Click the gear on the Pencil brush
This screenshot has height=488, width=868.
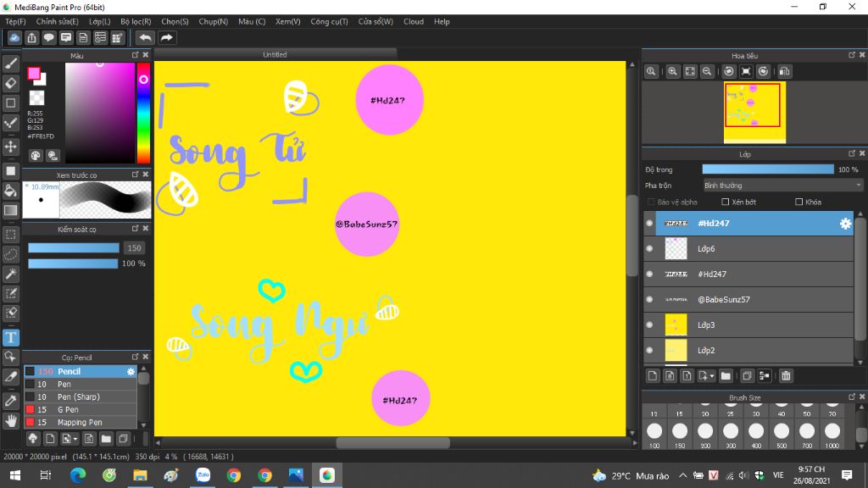pos(131,372)
